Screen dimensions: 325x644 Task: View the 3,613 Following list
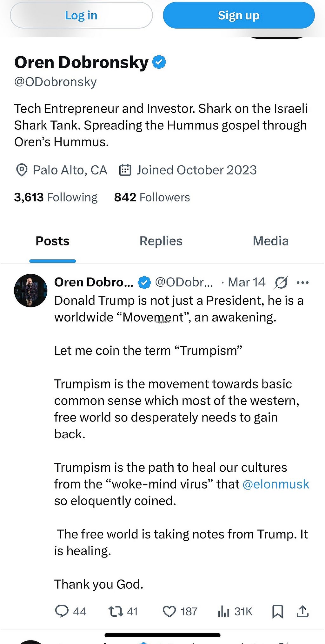pos(56,197)
